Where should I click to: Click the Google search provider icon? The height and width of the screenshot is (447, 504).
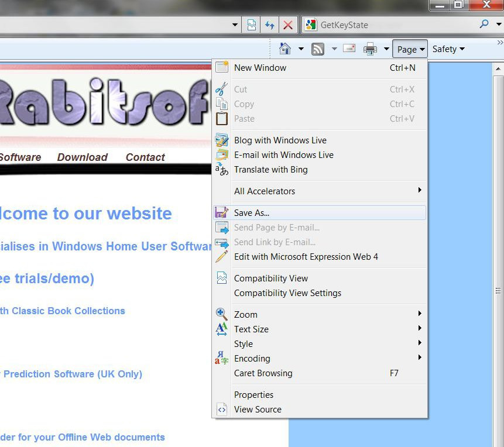311,25
